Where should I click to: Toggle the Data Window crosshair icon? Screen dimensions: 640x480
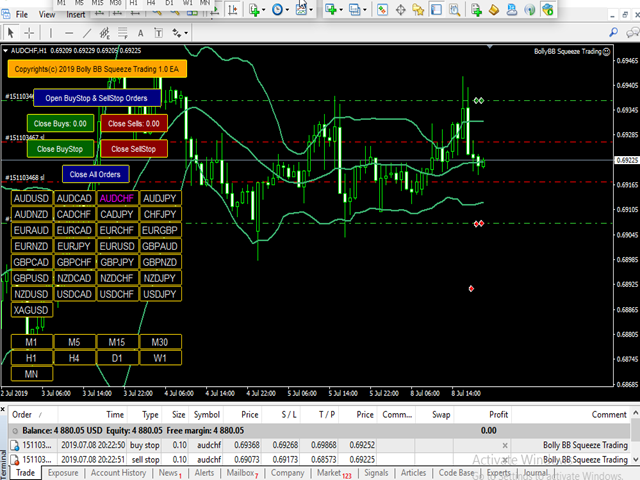400,10
